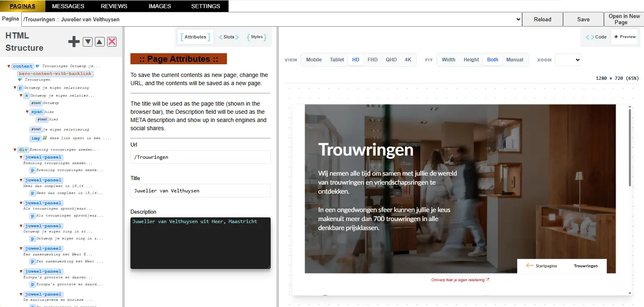The height and width of the screenshot is (307, 644).
Task: Open the REVIEWS menu tab
Action: (114, 6)
